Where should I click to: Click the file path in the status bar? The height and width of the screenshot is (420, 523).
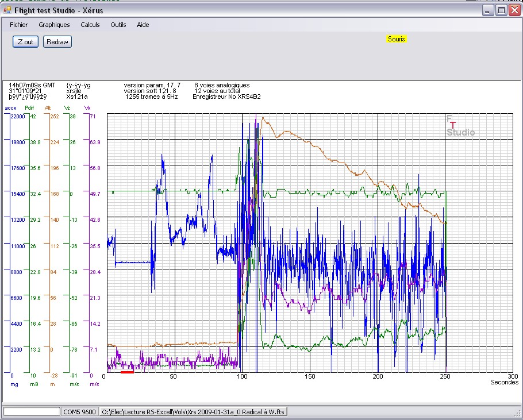[194, 411]
